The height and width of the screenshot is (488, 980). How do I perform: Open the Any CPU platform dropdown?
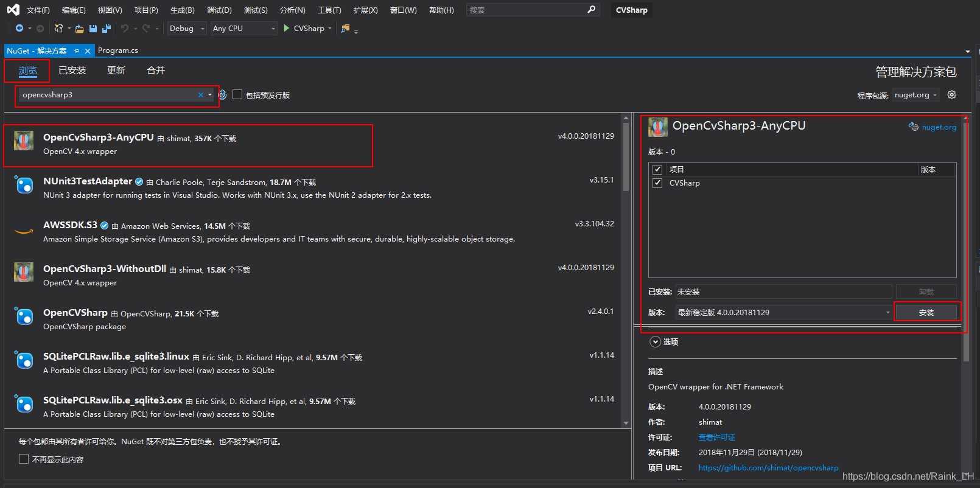[244, 29]
